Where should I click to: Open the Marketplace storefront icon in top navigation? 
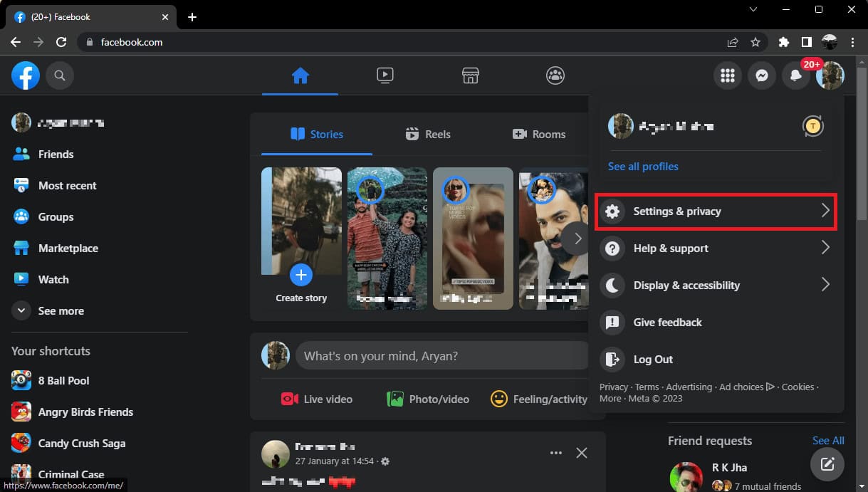(470, 75)
